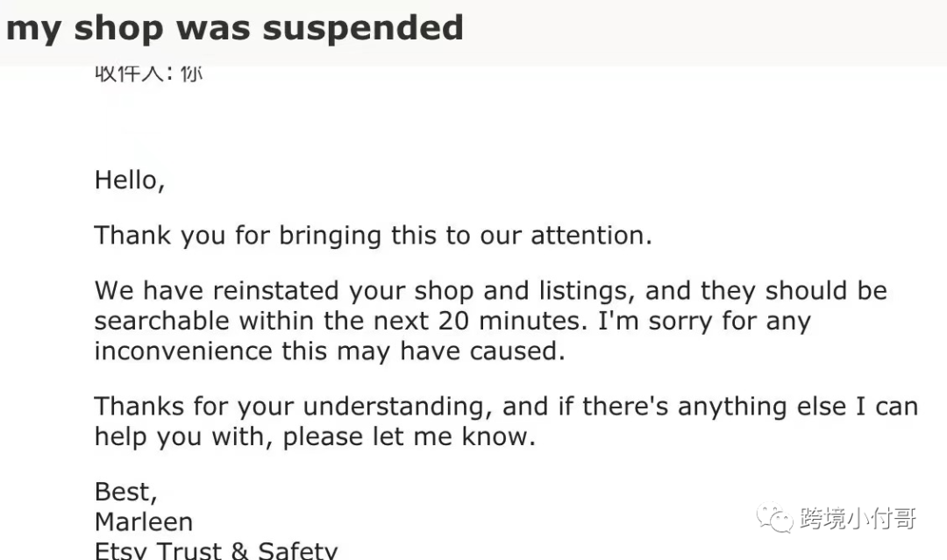Click the 'Best,' closing line
This screenshot has height=560, width=947.
[126, 493]
